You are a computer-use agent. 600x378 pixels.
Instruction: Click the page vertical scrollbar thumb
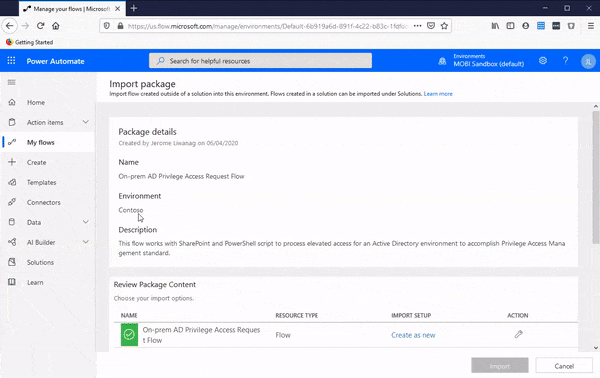point(596,177)
